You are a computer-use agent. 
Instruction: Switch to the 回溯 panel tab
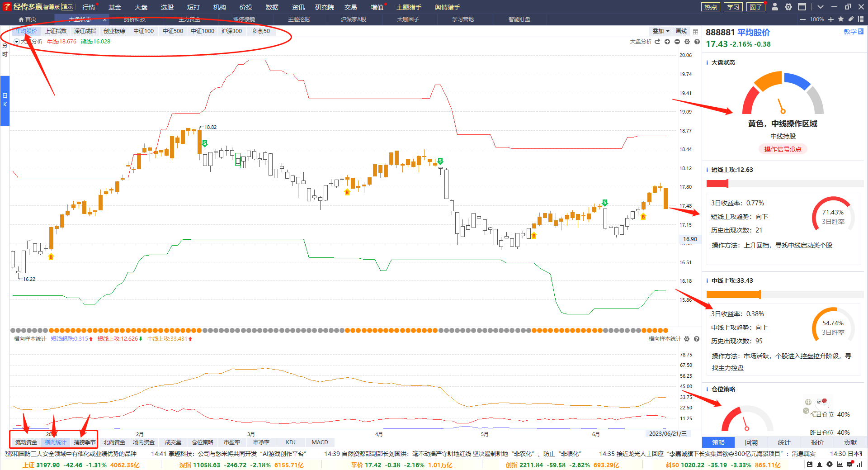(751, 442)
